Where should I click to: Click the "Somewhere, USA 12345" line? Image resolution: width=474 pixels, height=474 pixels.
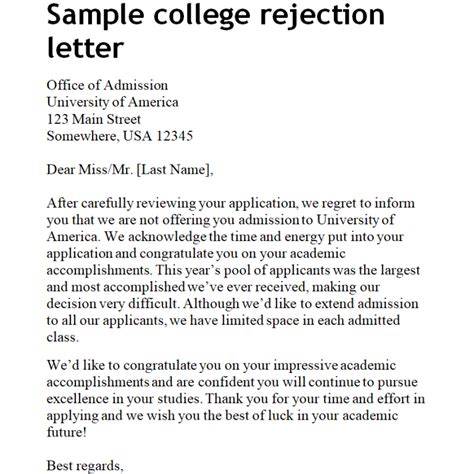[x=120, y=136]
